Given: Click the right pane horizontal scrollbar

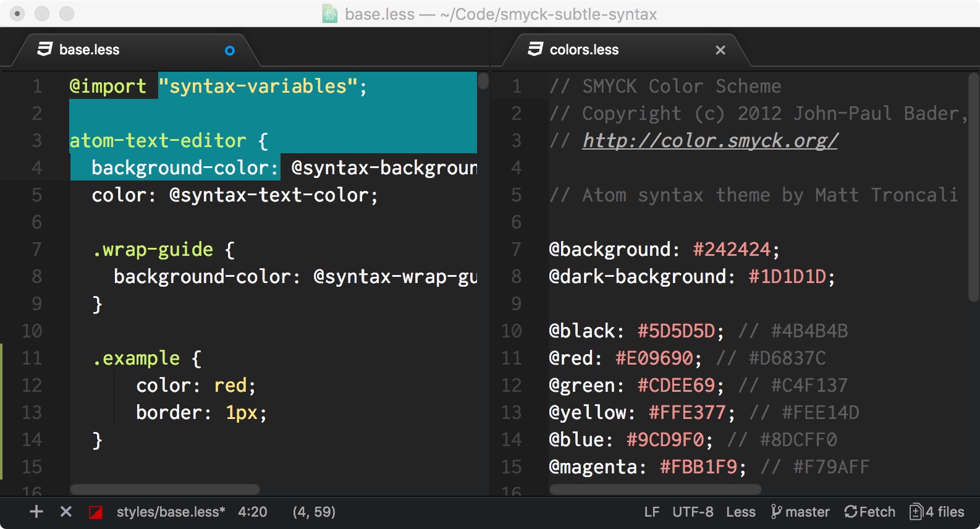Looking at the screenshot, I should click(x=655, y=489).
